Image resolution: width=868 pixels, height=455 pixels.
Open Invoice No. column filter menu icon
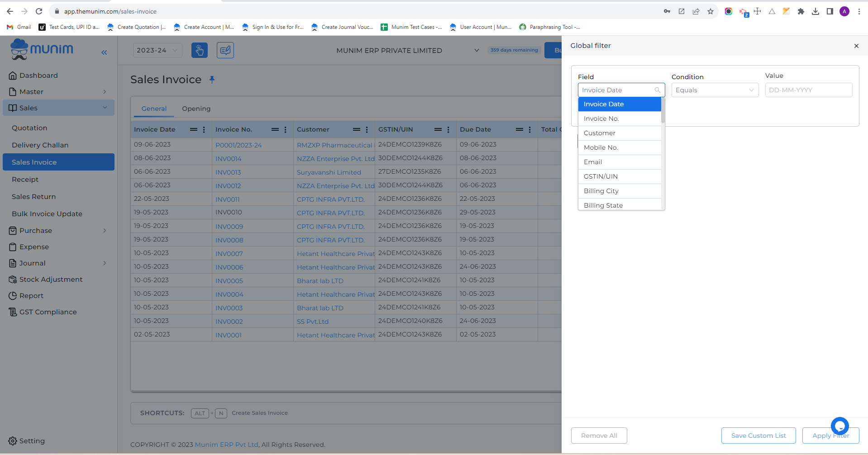275,129
